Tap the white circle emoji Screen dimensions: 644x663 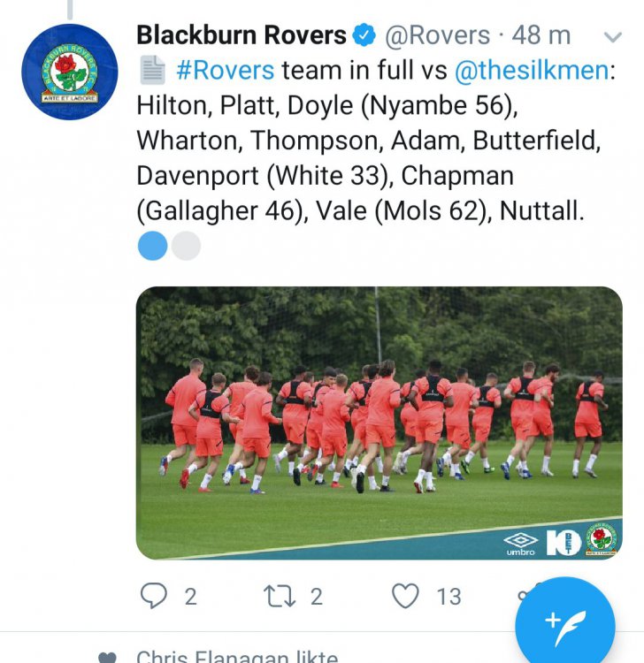click(x=186, y=246)
